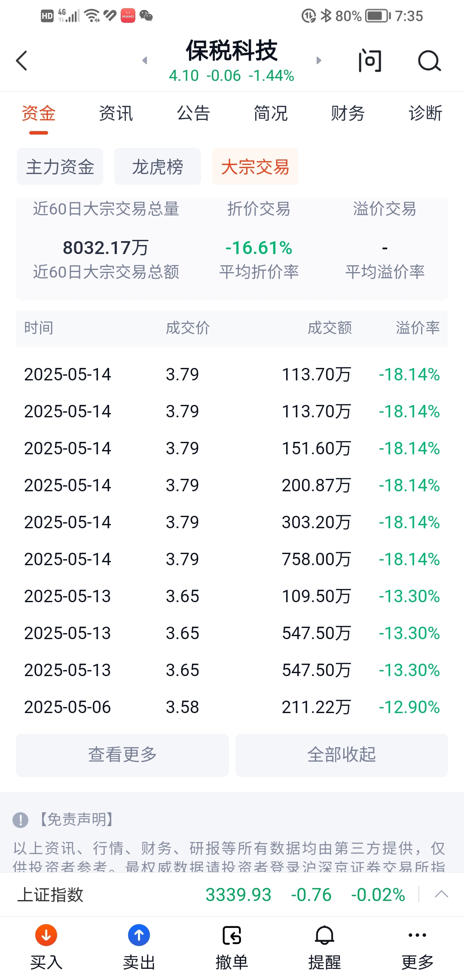The height and width of the screenshot is (980, 464).
Task: Click the 全部收起 button
Action: point(342,755)
